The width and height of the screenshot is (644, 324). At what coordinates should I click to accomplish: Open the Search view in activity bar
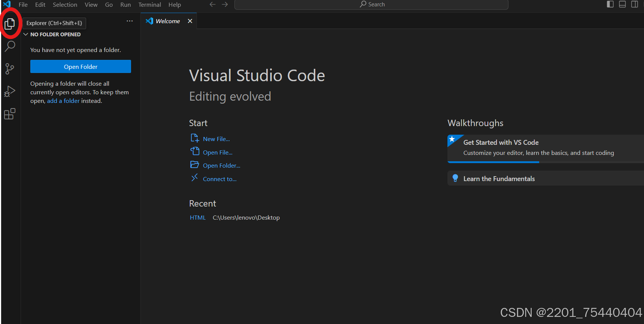tap(10, 46)
